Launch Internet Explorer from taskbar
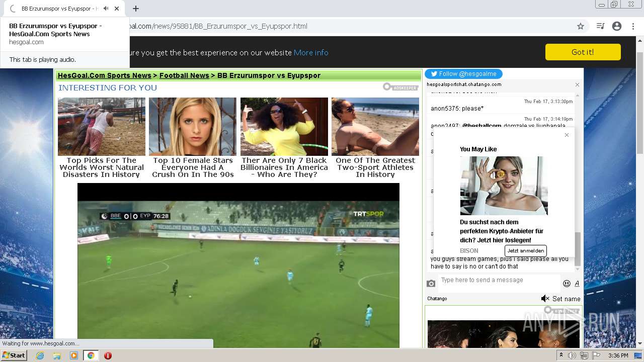The width and height of the screenshot is (644, 362). point(40,355)
